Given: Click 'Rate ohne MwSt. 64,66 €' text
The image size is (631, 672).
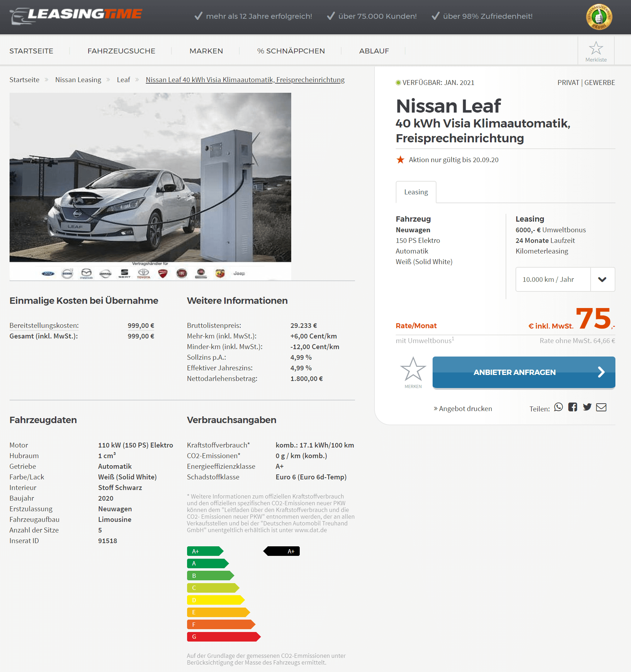Looking at the screenshot, I should [x=577, y=341].
